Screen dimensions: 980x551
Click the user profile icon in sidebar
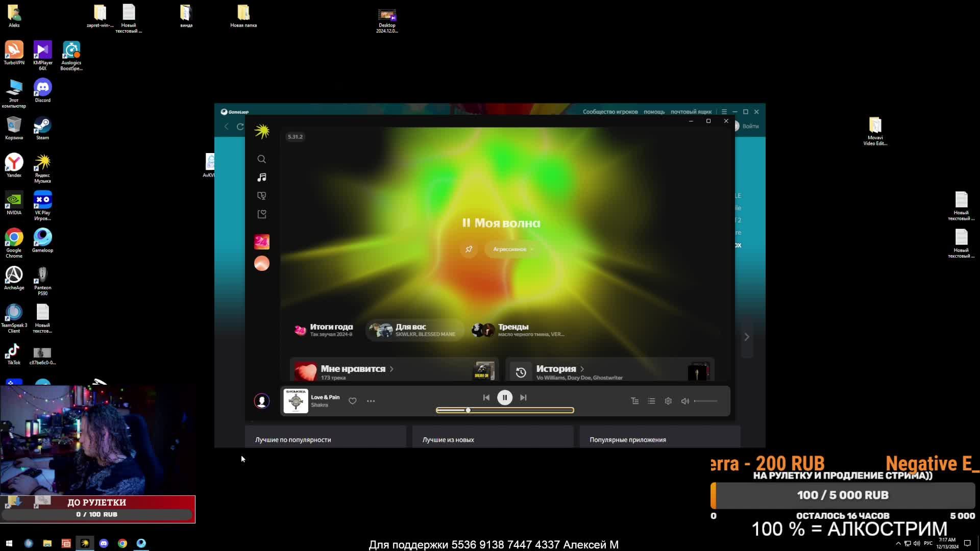click(262, 400)
